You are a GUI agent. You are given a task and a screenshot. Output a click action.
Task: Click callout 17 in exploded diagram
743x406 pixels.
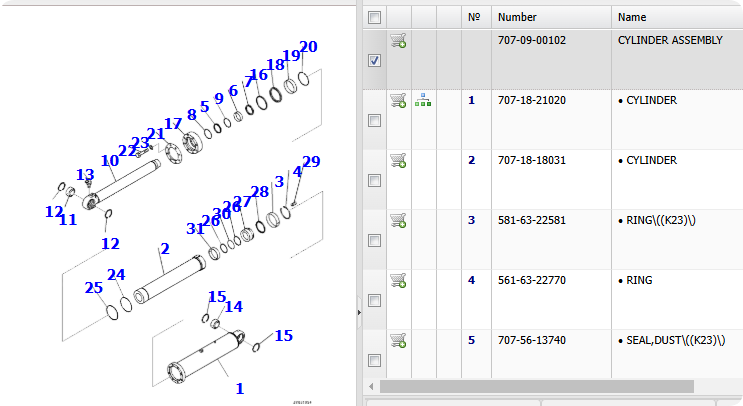[x=173, y=124]
